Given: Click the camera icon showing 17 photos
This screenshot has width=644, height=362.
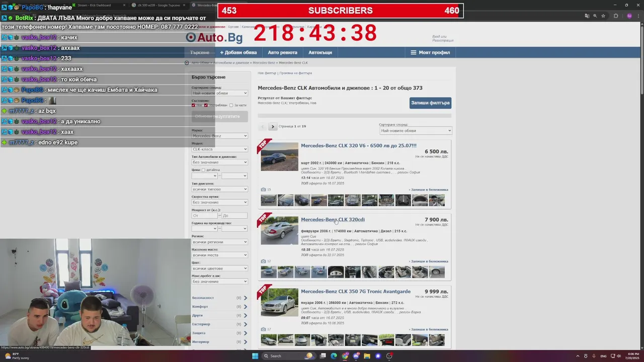Looking at the screenshot, I should 263,329.
